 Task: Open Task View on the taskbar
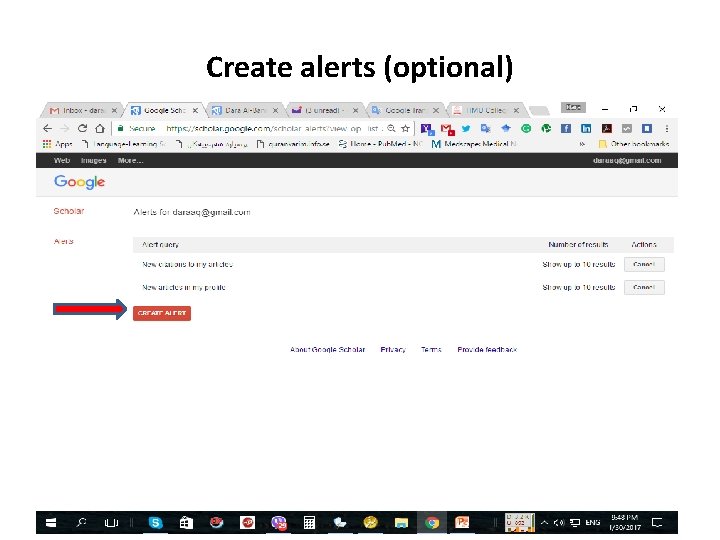coord(111,523)
